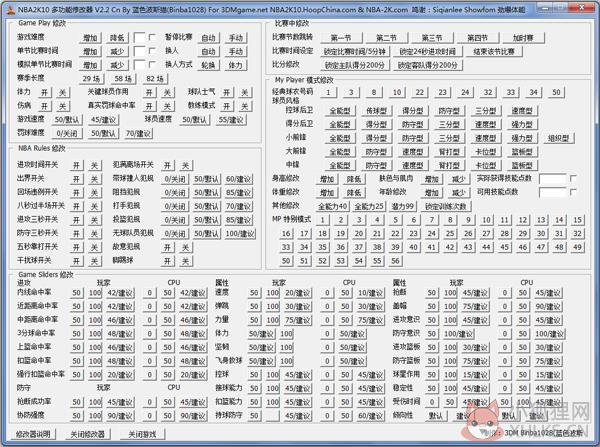
Task: Turn 体力 on with 开
Action: (x=45, y=93)
